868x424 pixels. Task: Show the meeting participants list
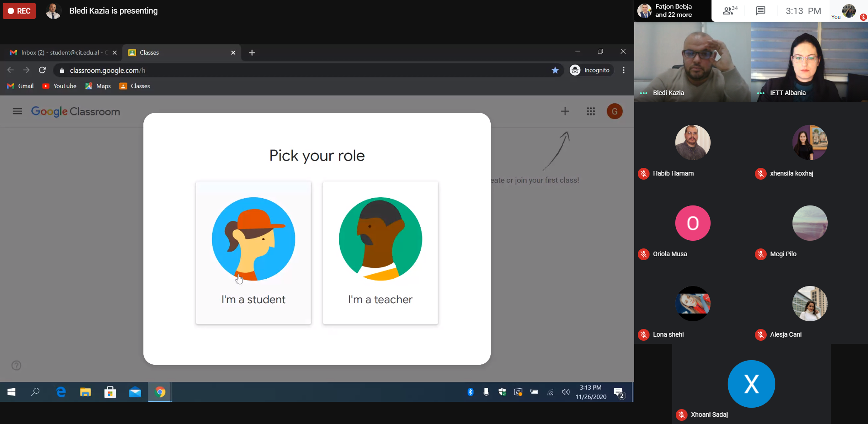pos(729,11)
